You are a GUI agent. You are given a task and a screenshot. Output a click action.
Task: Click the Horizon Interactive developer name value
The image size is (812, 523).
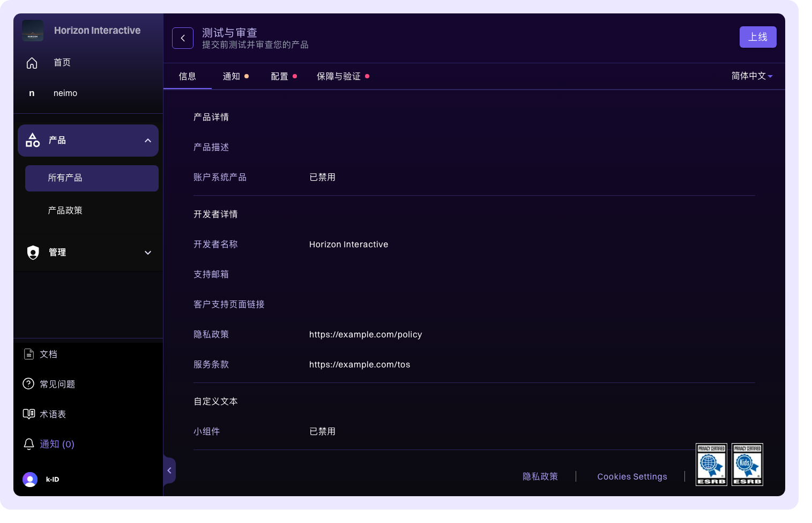[x=349, y=244]
